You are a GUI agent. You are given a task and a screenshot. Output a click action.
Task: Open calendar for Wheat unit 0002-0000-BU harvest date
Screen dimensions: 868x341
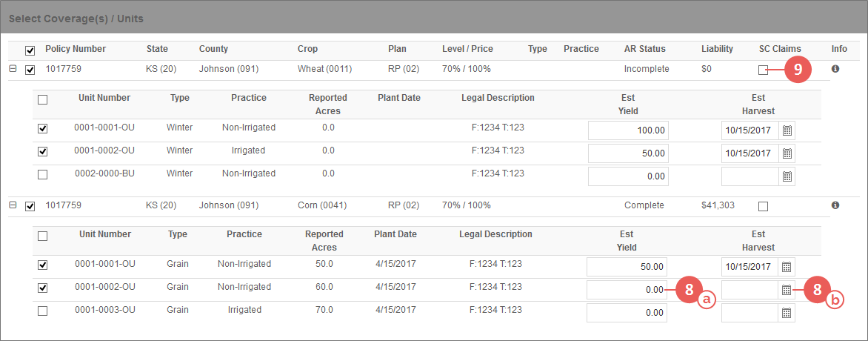pyautogui.click(x=787, y=176)
